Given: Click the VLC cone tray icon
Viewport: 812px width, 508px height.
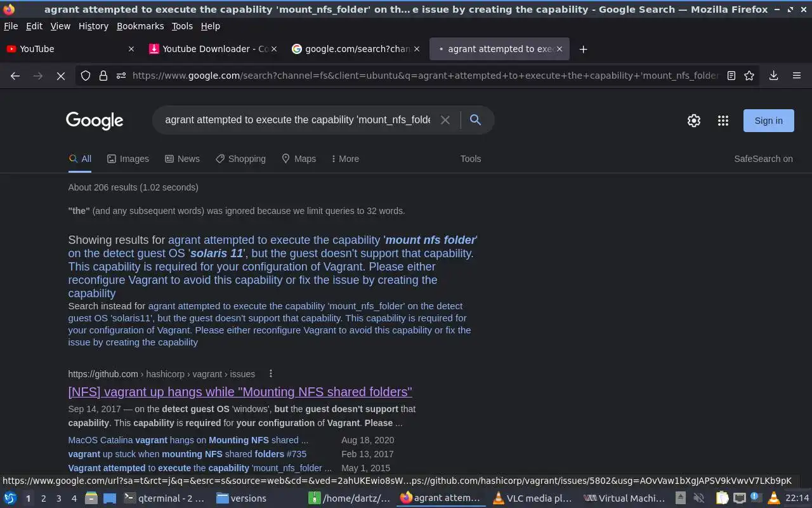Looking at the screenshot, I should [773, 498].
